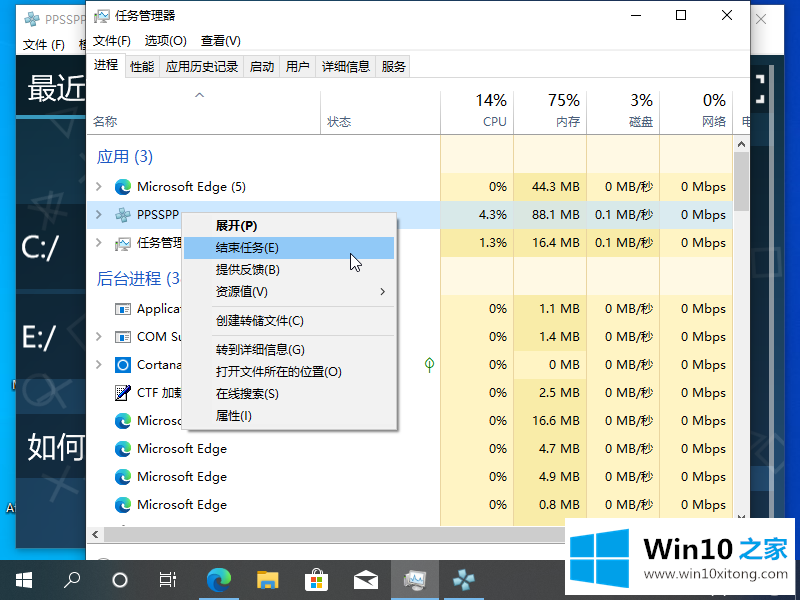Choose 属性(I) in the context menu
800x600 pixels.
click(289, 416)
